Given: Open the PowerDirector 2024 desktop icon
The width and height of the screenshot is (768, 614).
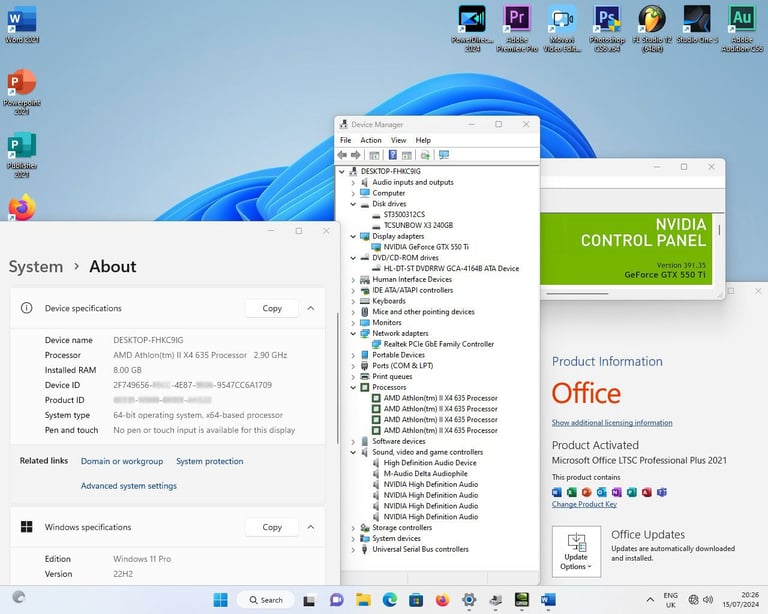Looking at the screenshot, I should click(x=472, y=28).
